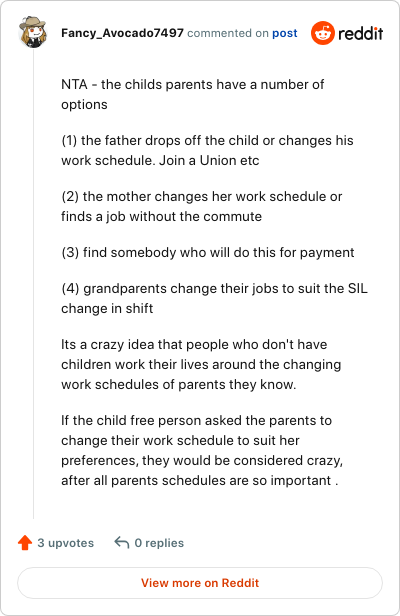Open Fancy_Avocado7497's avatar image
Image resolution: width=400 pixels, height=616 pixels.
33,32
